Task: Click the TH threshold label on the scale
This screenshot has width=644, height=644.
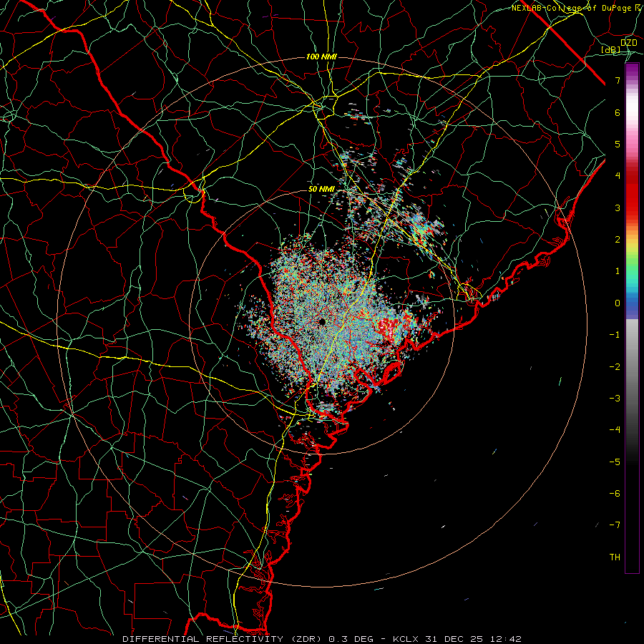Action: pos(615,557)
